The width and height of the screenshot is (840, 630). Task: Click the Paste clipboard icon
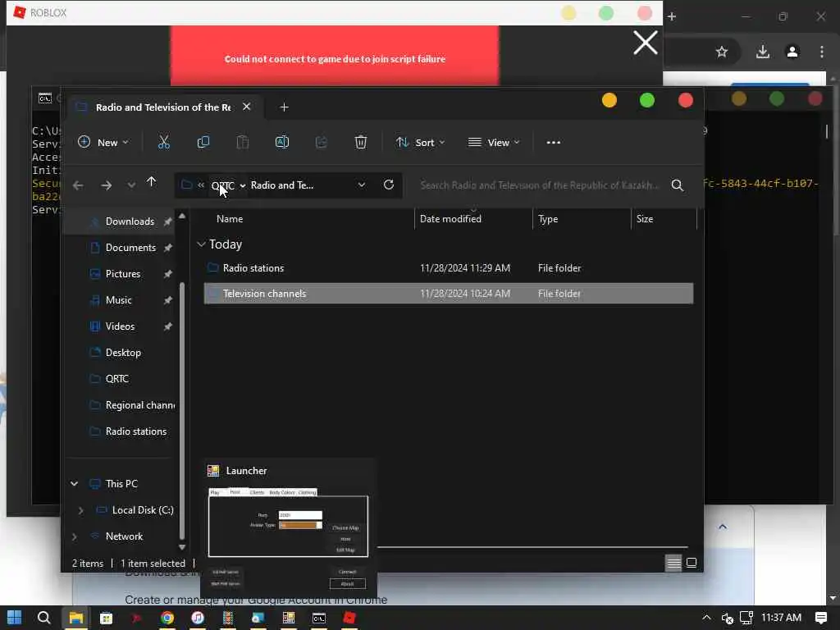tap(243, 142)
